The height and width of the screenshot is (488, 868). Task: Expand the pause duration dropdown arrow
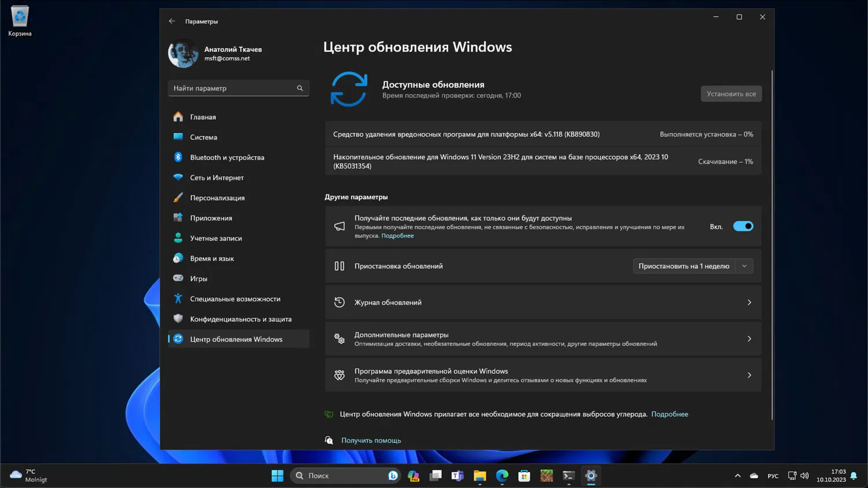click(744, 266)
